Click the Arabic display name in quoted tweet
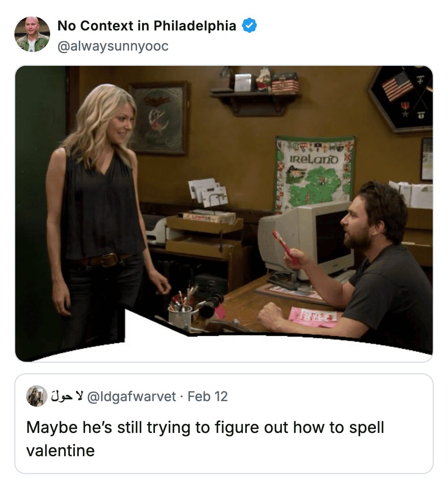 click(x=66, y=396)
